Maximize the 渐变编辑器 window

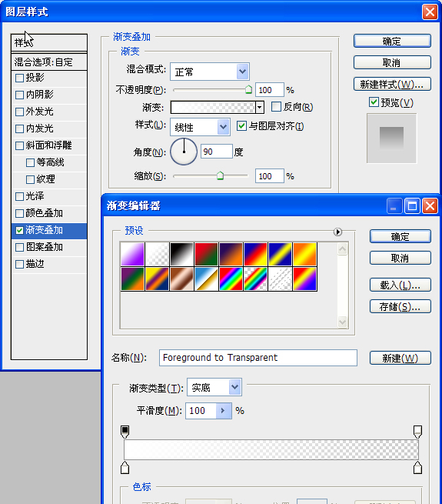pos(413,205)
